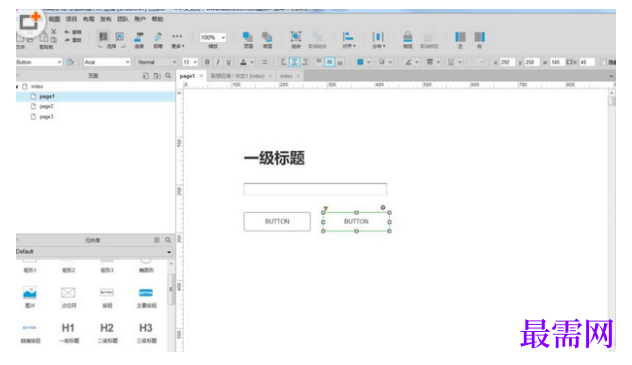The width and height of the screenshot is (632, 365).
Task: Open the font color picker
Action: 246,62
